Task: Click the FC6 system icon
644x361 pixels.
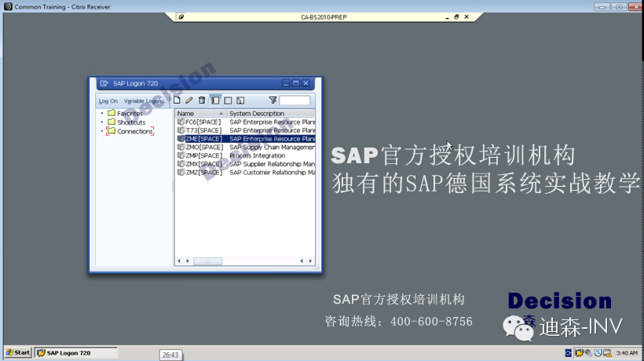Action: (x=181, y=122)
